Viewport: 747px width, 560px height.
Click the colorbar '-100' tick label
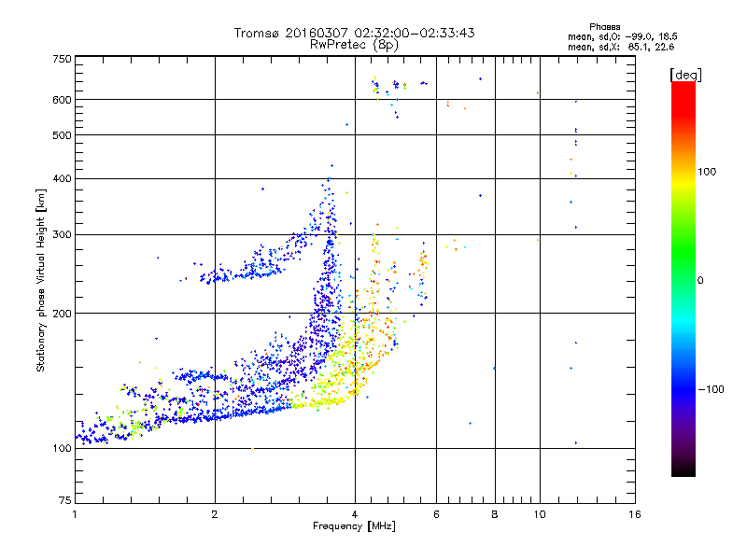tap(711, 389)
